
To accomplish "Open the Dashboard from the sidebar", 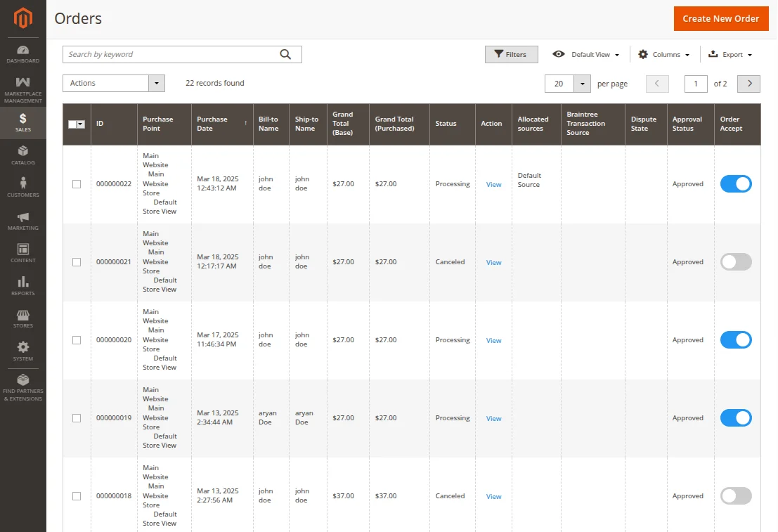I will coord(23,53).
